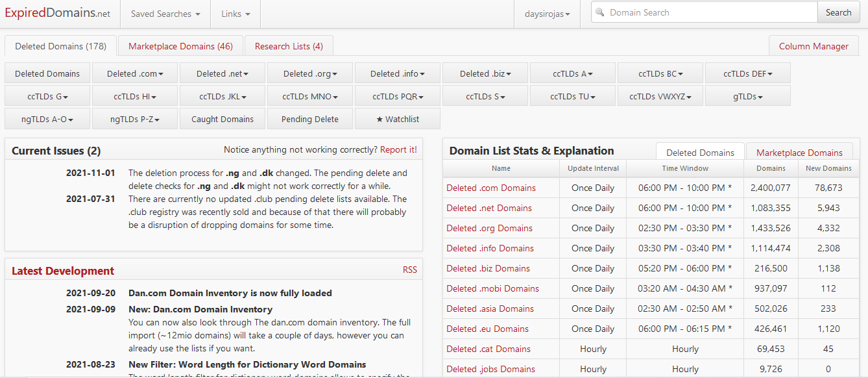Click the Pending Delete button

tap(310, 120)
